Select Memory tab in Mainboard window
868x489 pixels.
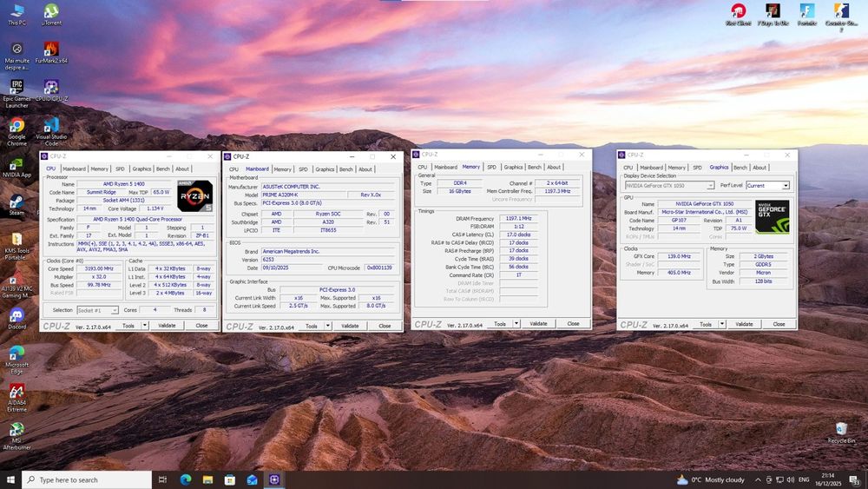[282, 169]
